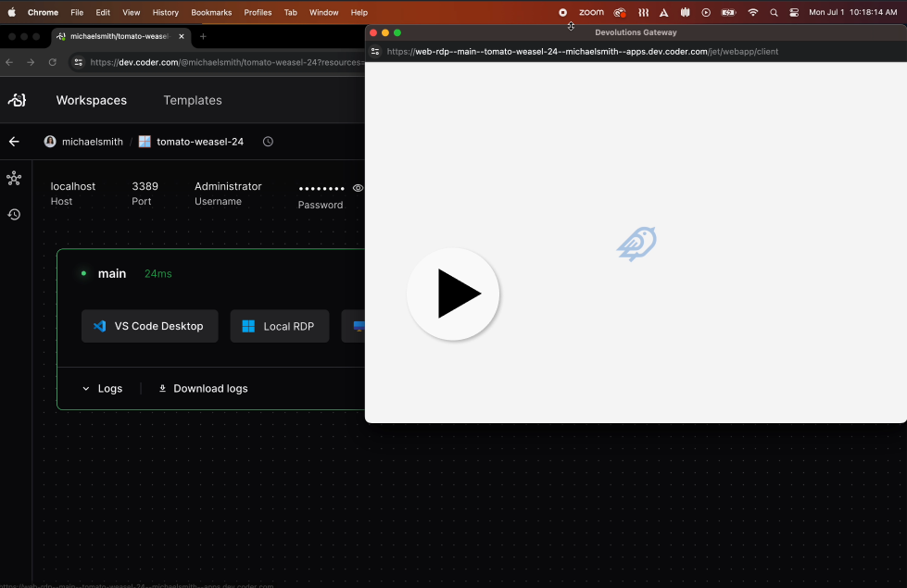
Task: Click the Download logs icon
Action: [162, 388]
